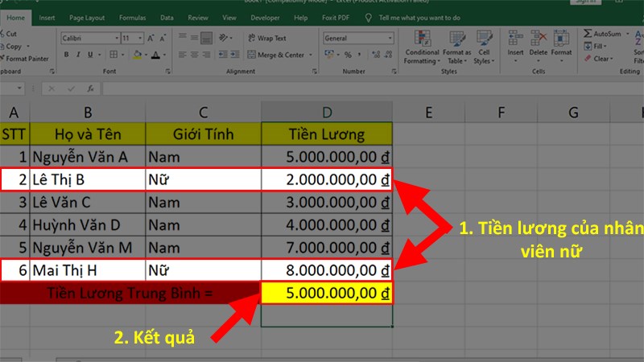
Task: Open Cell Styles gallery
Action: pos(484,47)
